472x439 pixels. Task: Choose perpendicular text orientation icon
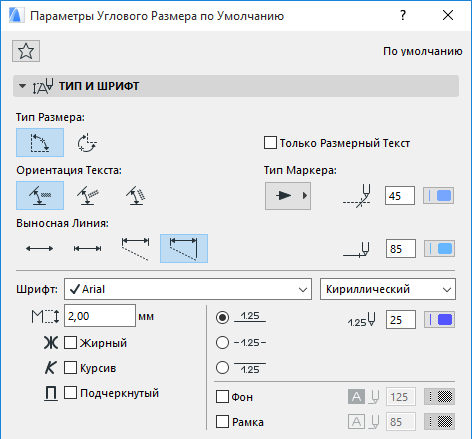(x=136, y=195)
